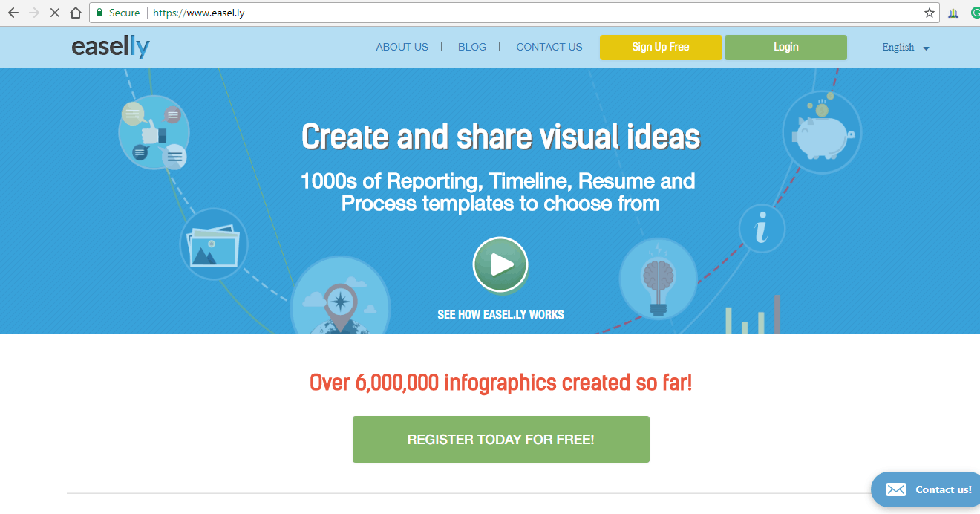Open the About Us page
This screenshot has height=514, width=980.
pos(402,47)
